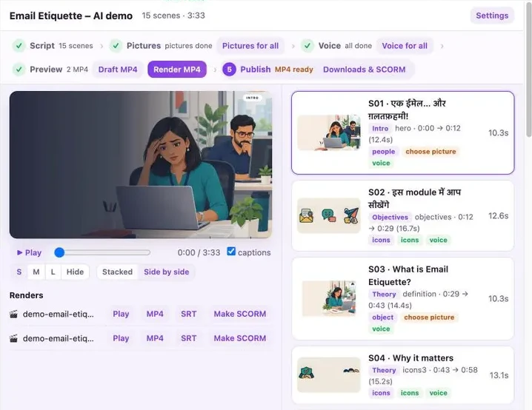Viewport: 532px width, 410px height.
Task: Click the people tag on scene S01
Action: coord(383,152)
